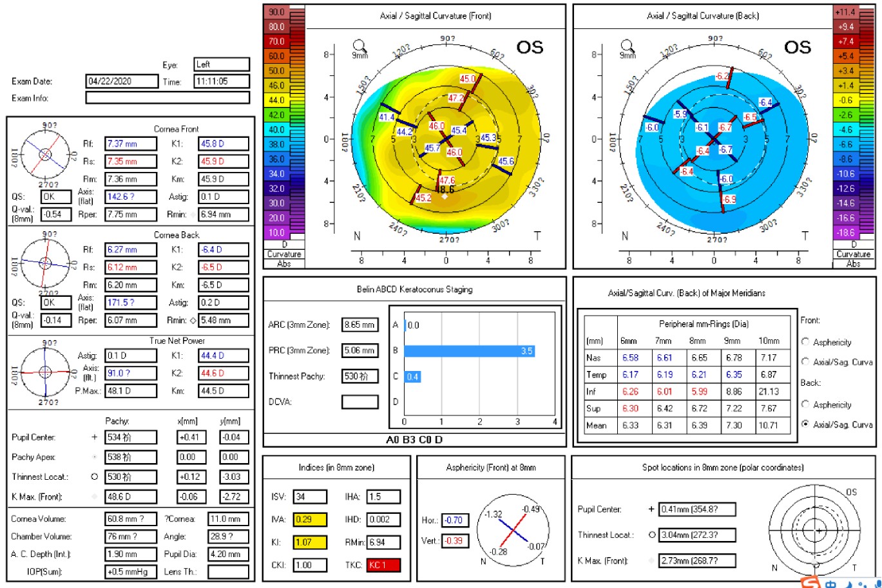Click the 9mm magnifier icon on the Front curvature map
This screenshot has height=588, width=882.
360,46
